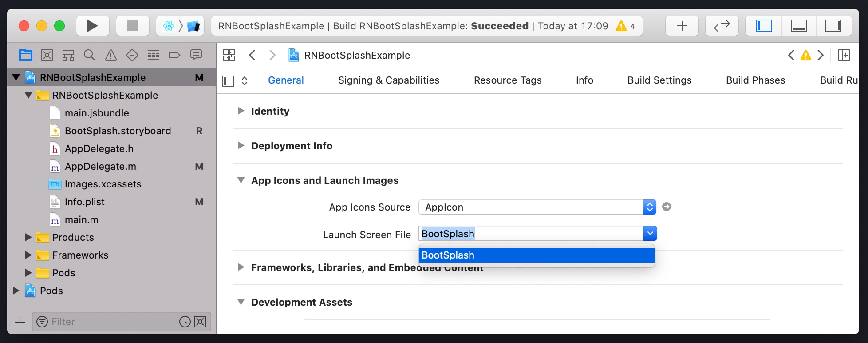868x343 pixels.
Task: Open the Test navigator diamond icon
Action: tap(132, 55)
